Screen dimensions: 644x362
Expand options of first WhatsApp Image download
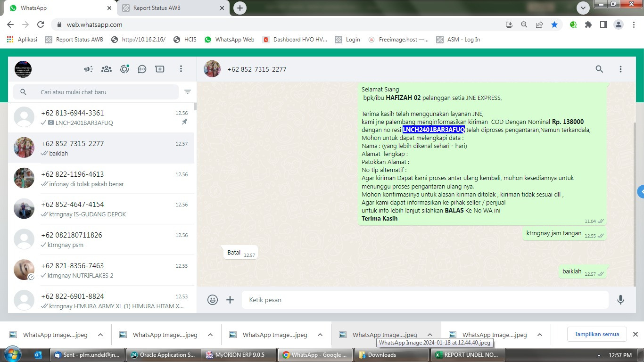100,335
